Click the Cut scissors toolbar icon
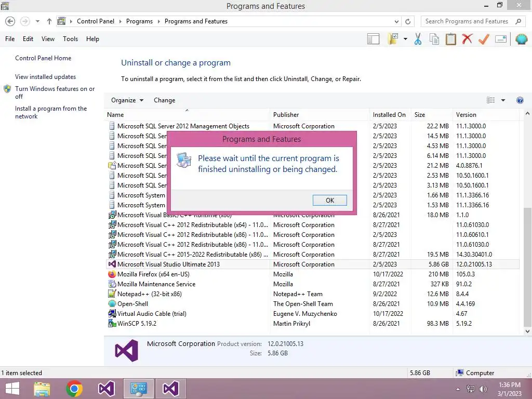 pos(418,39)
